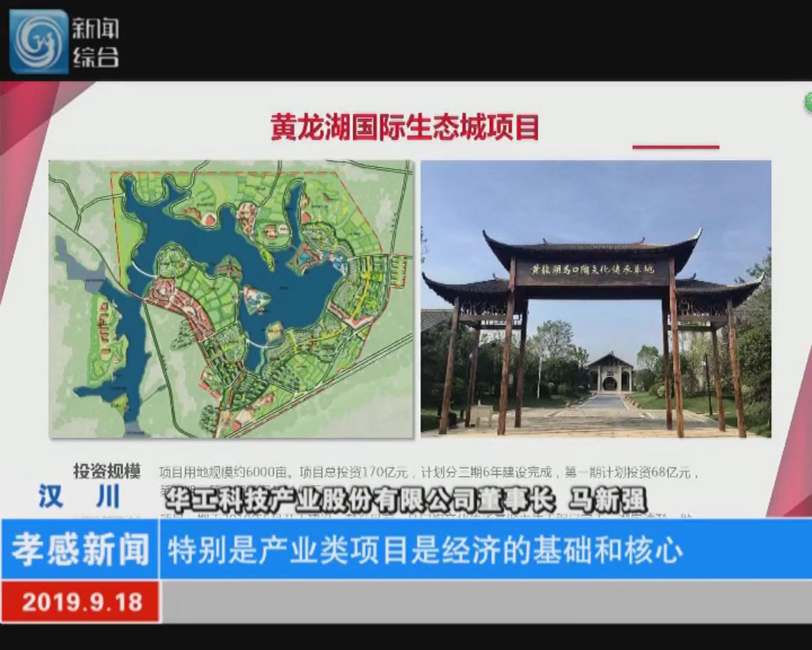Click the 新闻综合 channel name text
This screenshot has height=650, width=812.
point(95,42)
